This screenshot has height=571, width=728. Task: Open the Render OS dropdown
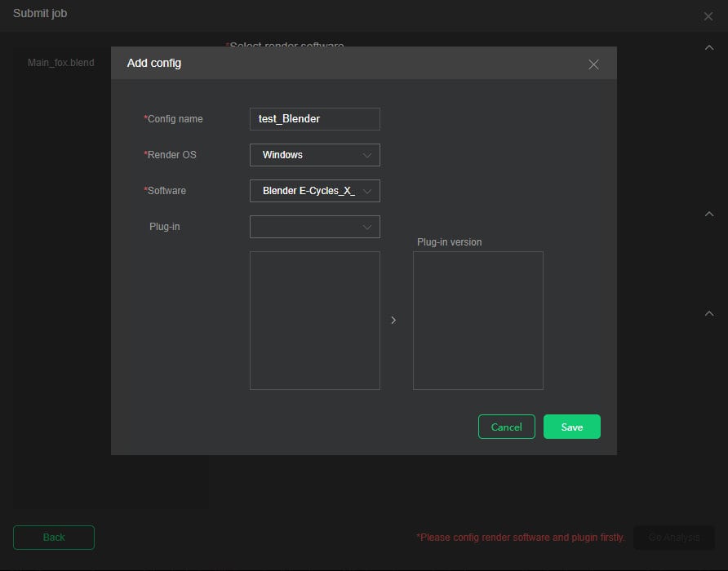[x=315, y=155]
